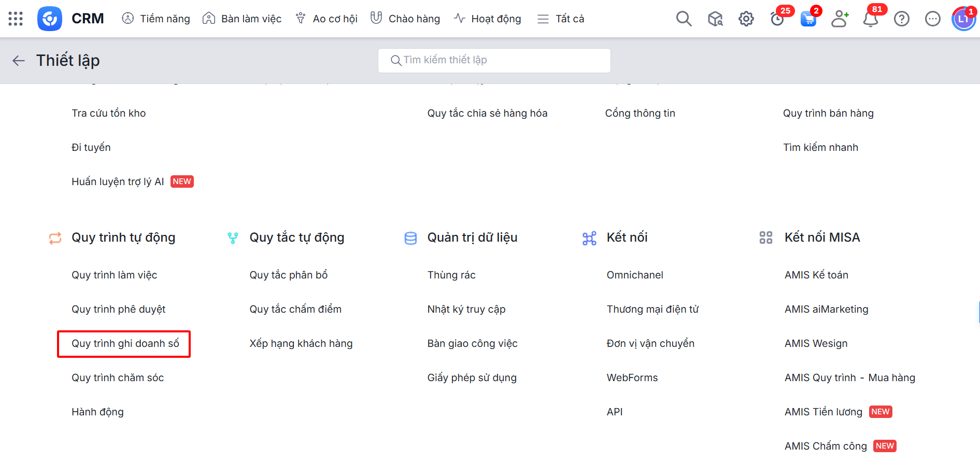980x461 pixels.
Task: Open the notifications bell icon
Action: click(870, 19)
